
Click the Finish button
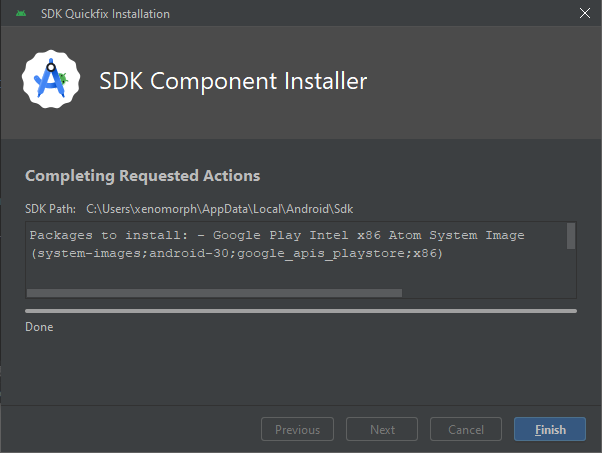coord(550,429)
